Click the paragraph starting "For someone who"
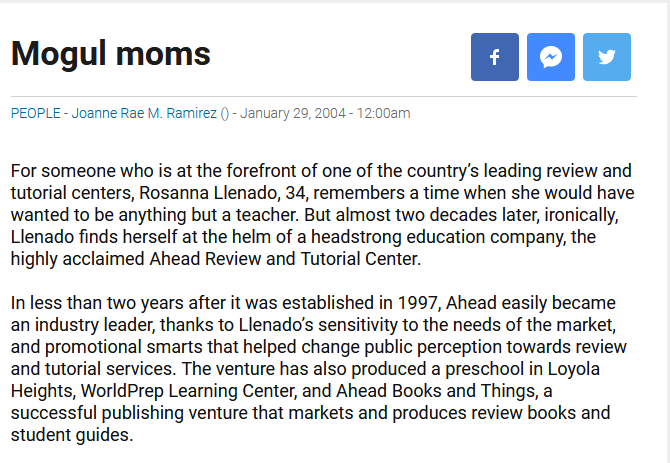 pos(323,215)
